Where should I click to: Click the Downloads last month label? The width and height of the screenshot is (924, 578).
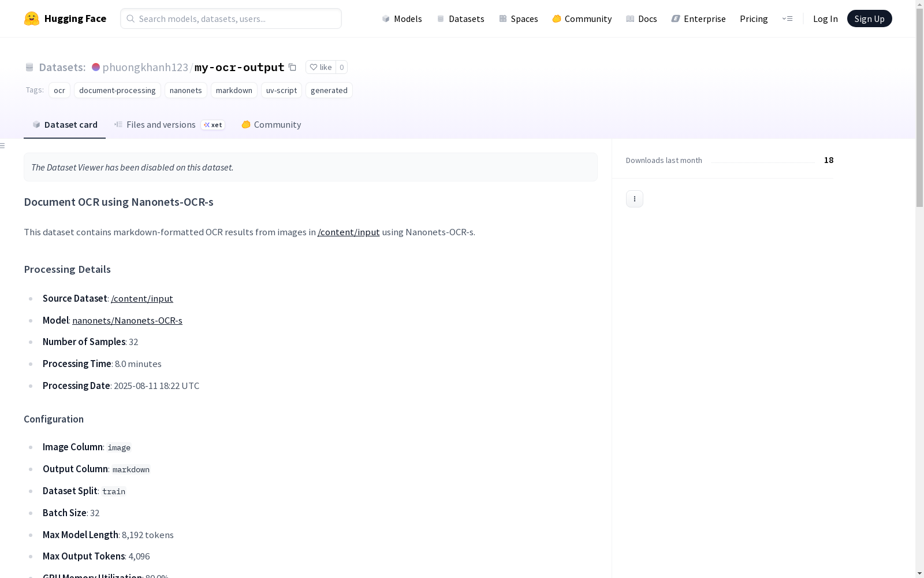pyautogui.click(x=664, y=161)
